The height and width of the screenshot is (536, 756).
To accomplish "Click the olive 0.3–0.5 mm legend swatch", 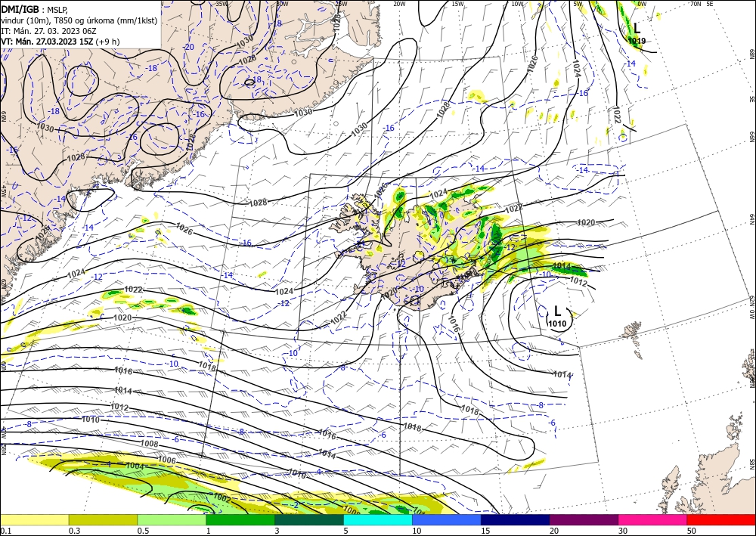I will (103, 519).
